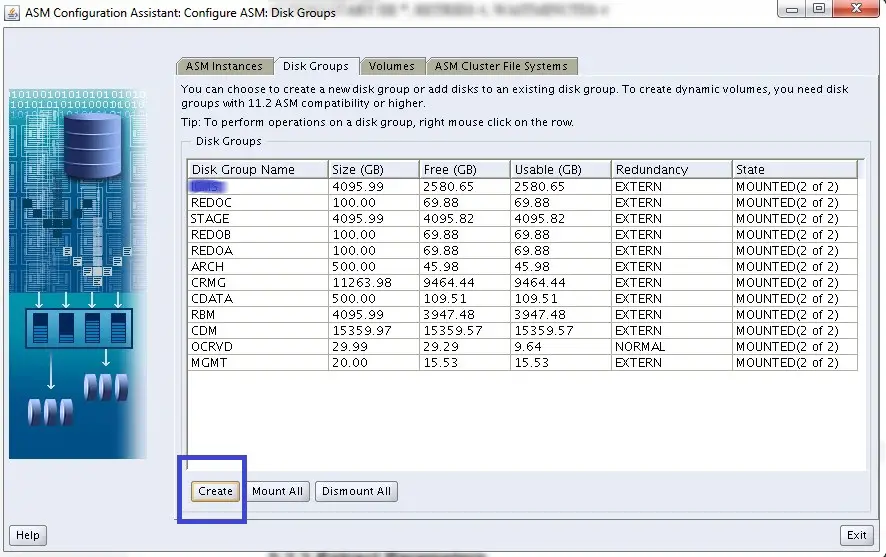This screenshot has height=557, width=886.
Task: Open the Volumes tab
Action: tap(392, 66)
